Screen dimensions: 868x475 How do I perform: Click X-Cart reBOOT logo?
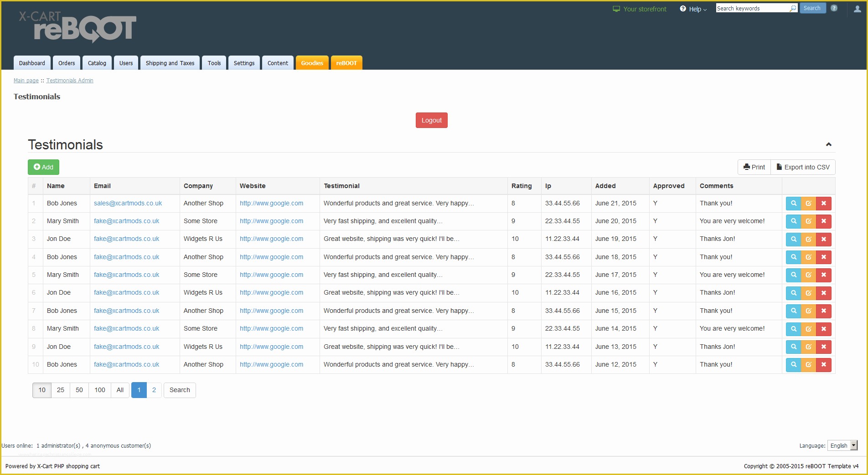coord(77,27)
